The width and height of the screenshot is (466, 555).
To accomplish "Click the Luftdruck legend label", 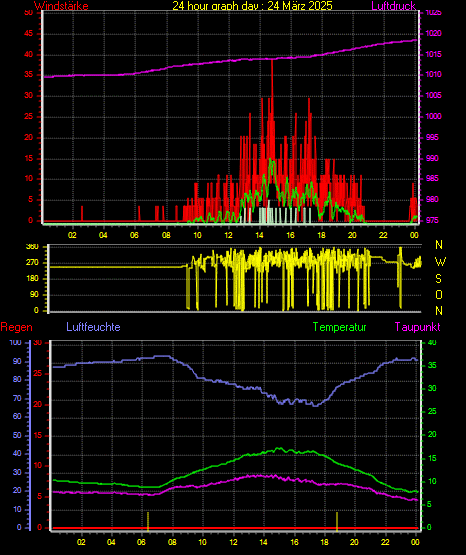I will coord(393,6).
